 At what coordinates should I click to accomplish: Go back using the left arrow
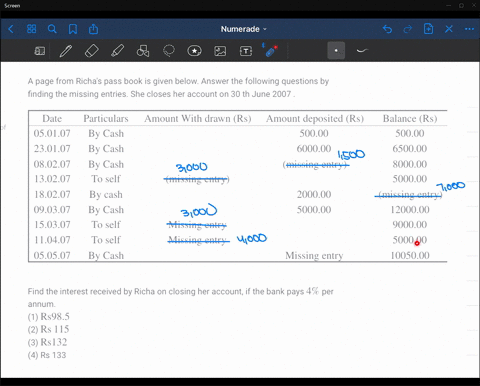coord(11,29)
